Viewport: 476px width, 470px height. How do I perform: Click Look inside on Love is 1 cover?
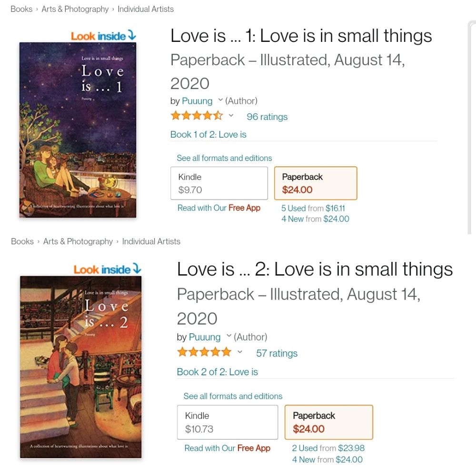(x=103, y=36)
